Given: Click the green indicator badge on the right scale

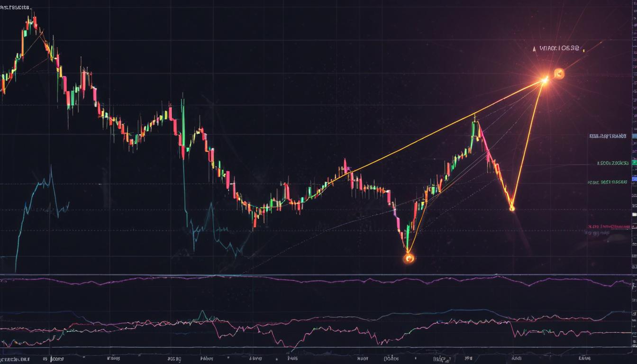Looking at the screenshot, I should 634,163.
